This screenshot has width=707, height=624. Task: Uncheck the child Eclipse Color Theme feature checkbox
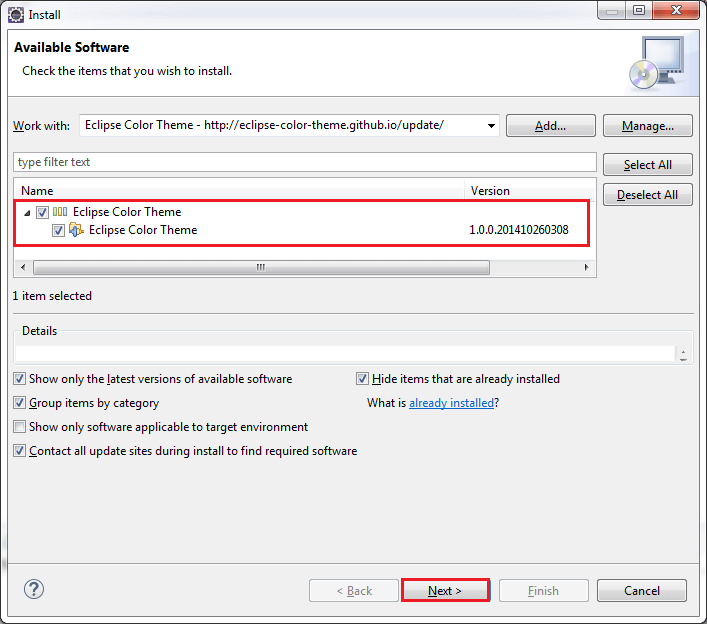pyautogui.click(x=58, y=230)
